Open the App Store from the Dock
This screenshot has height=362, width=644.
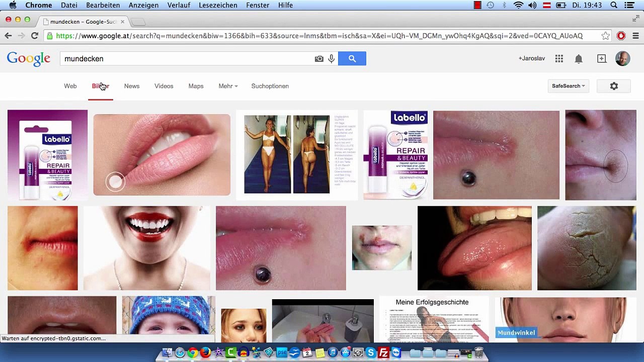point(345,352)
